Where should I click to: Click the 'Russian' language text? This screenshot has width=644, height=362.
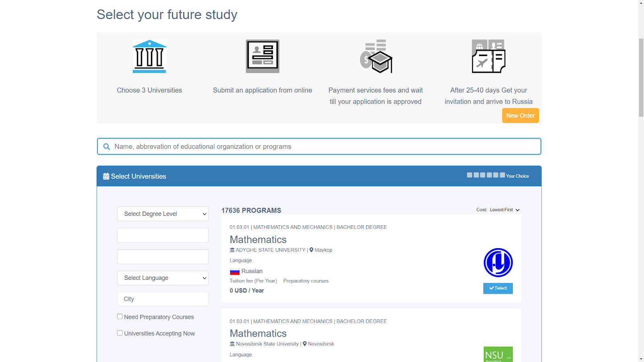[252, 271]
